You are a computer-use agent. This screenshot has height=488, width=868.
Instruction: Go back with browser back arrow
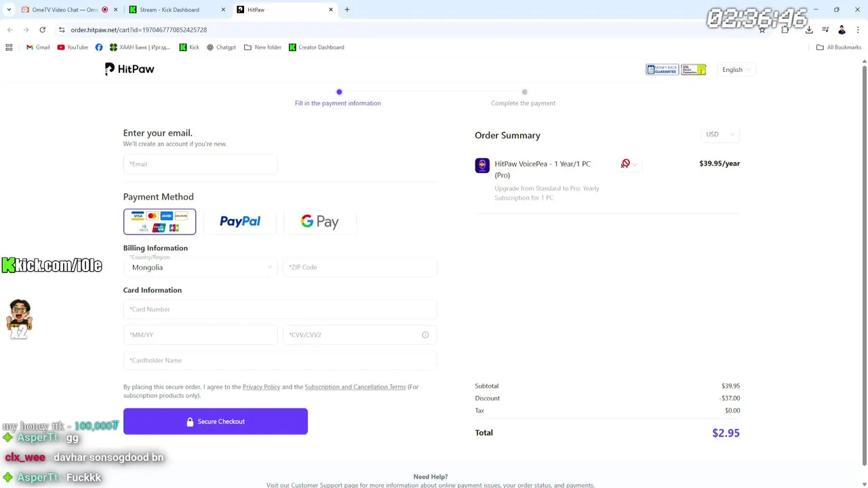click(9, 30)
